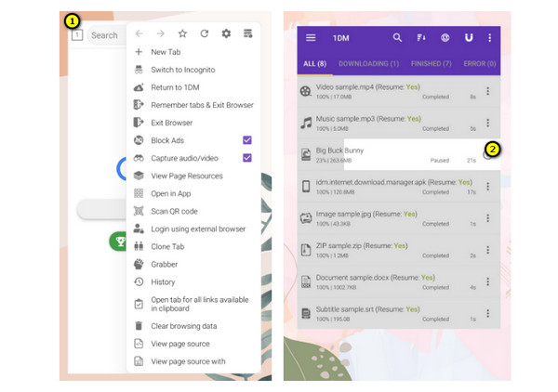Viewport: 558px width, 392px height.
Task: Open browser History entry
Action: coord(193,282)
